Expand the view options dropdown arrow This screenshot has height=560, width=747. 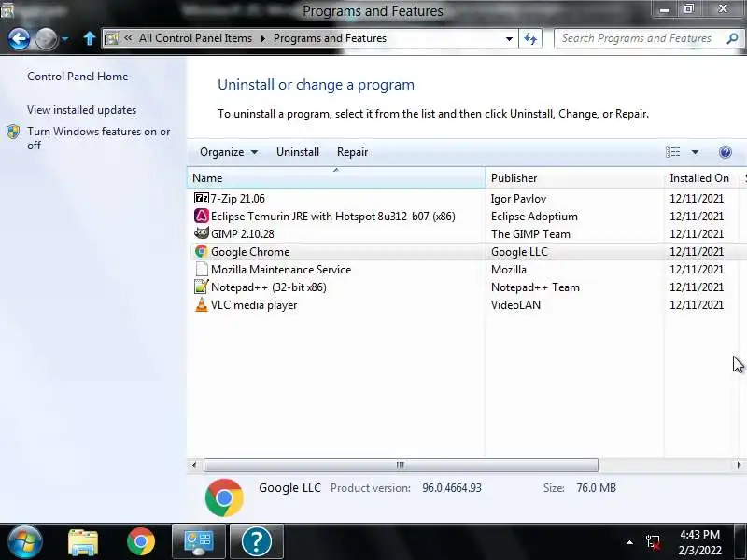pos(695,152)
